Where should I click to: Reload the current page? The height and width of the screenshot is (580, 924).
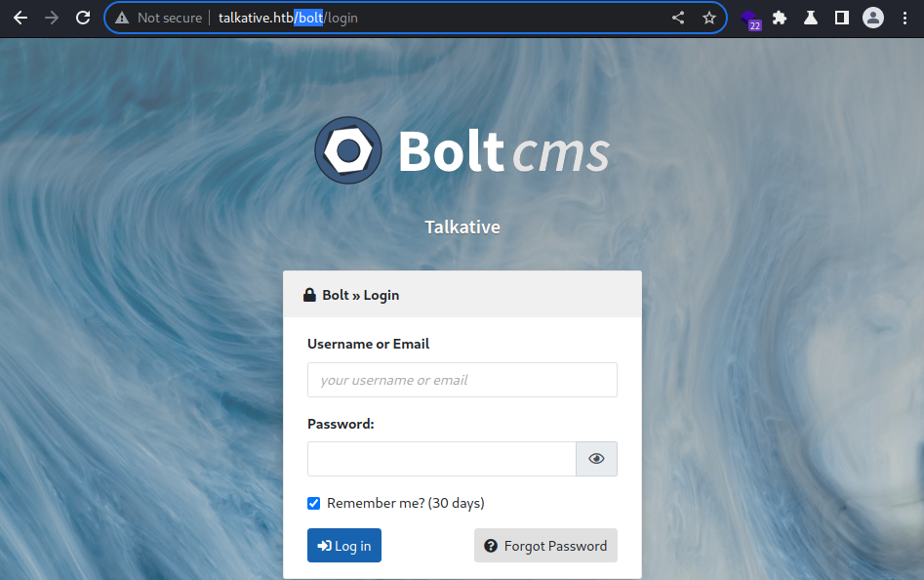[83, 18]
